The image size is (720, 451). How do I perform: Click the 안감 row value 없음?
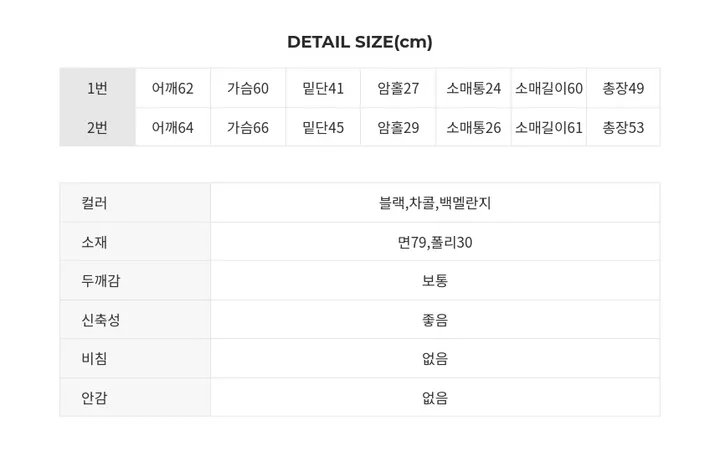[435, 398]
